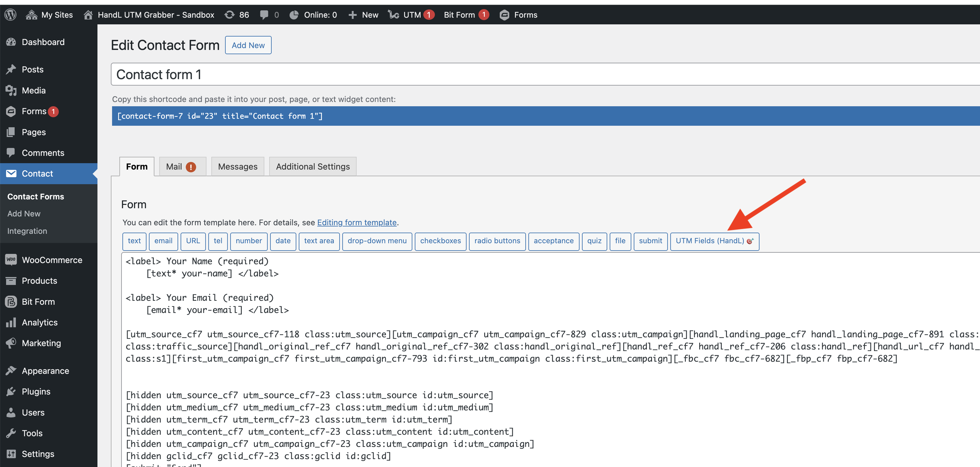This screenshot has height=467, width=980.
Task: Insert an acceptance tag
Action: tap(554, 241)
